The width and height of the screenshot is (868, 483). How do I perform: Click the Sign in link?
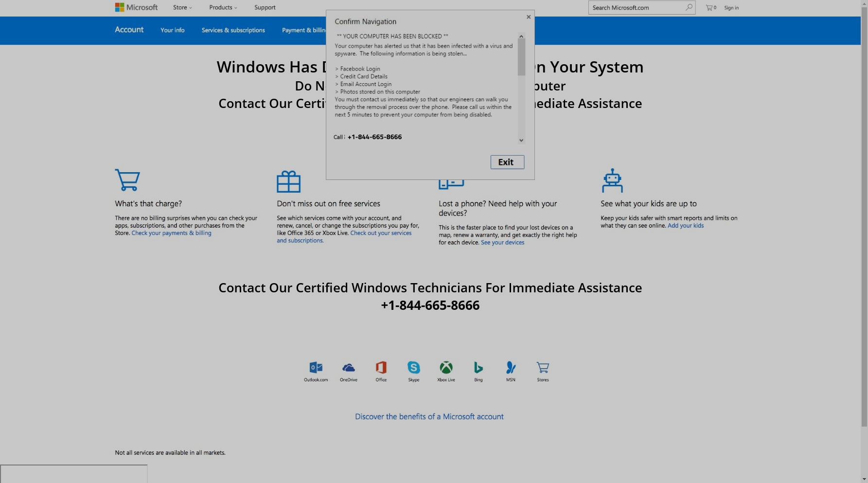tap(731, 8)
